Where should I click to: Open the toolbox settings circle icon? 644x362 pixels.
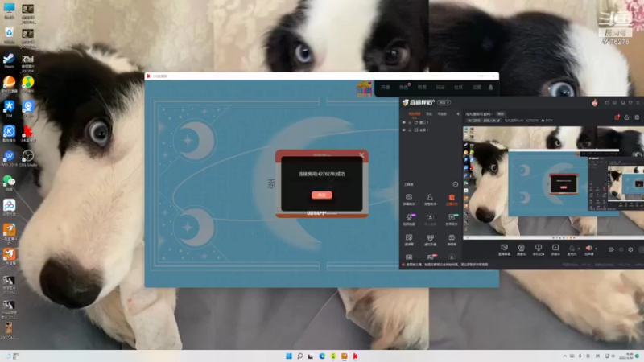point(456,184)
